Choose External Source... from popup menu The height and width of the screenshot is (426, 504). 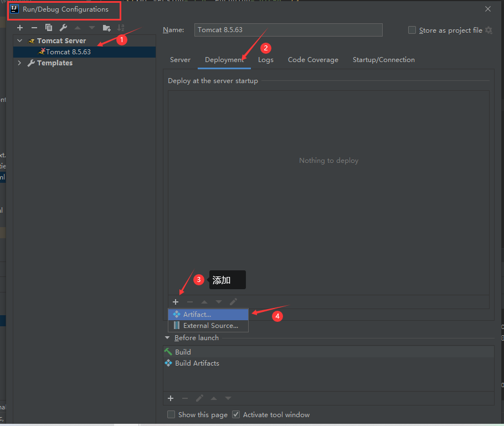(208, 326)
